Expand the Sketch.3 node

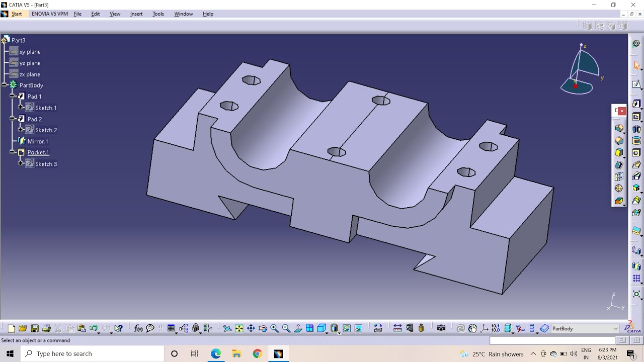click(x=21, y=163)
